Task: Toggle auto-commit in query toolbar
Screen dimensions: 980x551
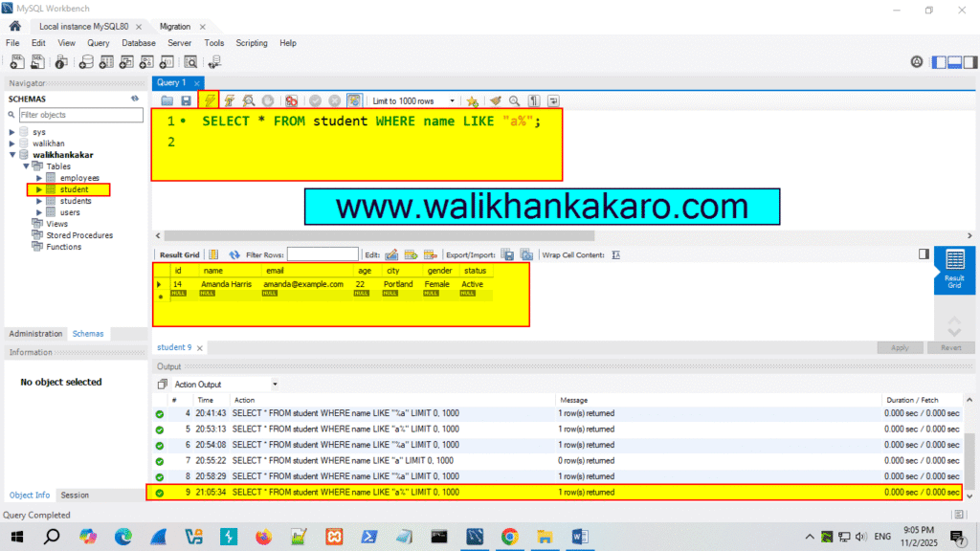Action: point(353,99)
